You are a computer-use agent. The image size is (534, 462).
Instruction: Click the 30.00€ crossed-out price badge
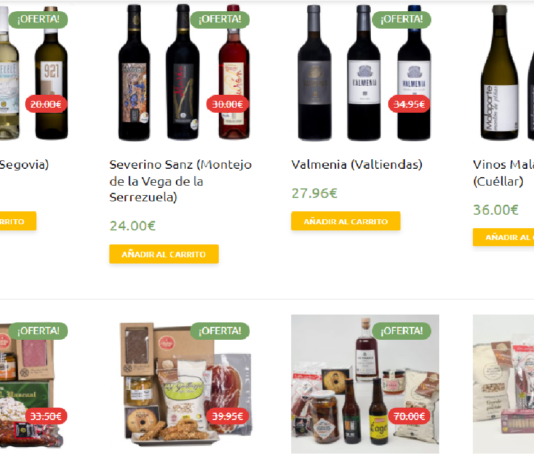(227, 104)
